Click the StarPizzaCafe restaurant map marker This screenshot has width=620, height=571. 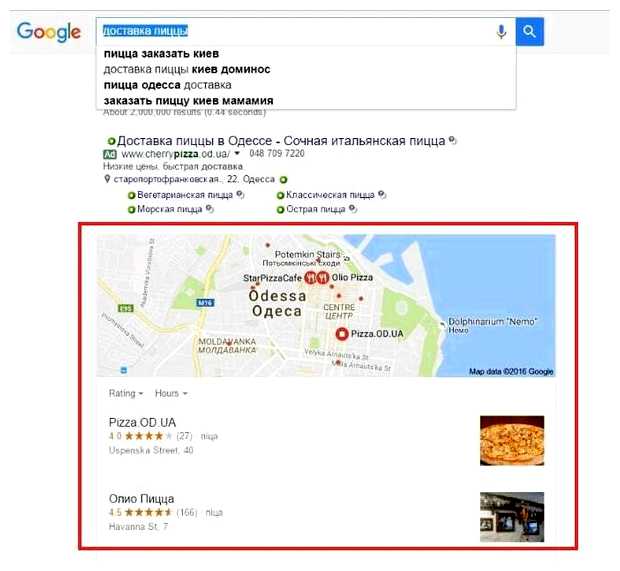[x=311, y=278]
